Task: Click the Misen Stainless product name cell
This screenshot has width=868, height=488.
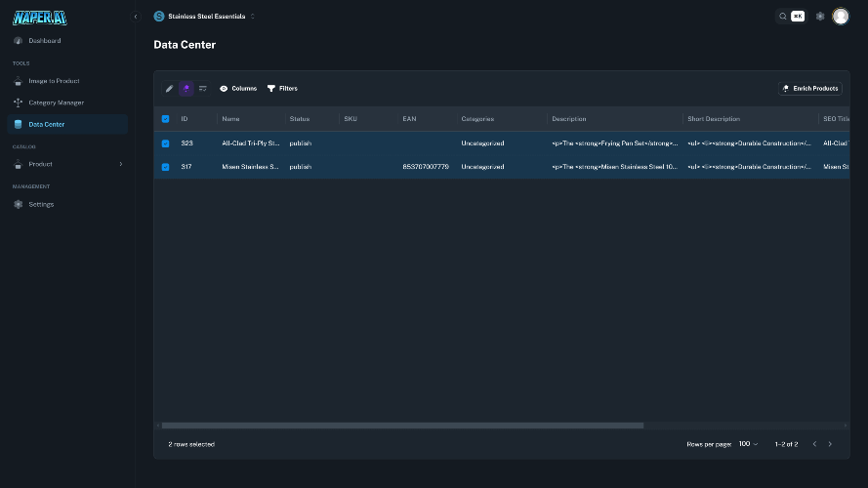Action: pos(250,167)
